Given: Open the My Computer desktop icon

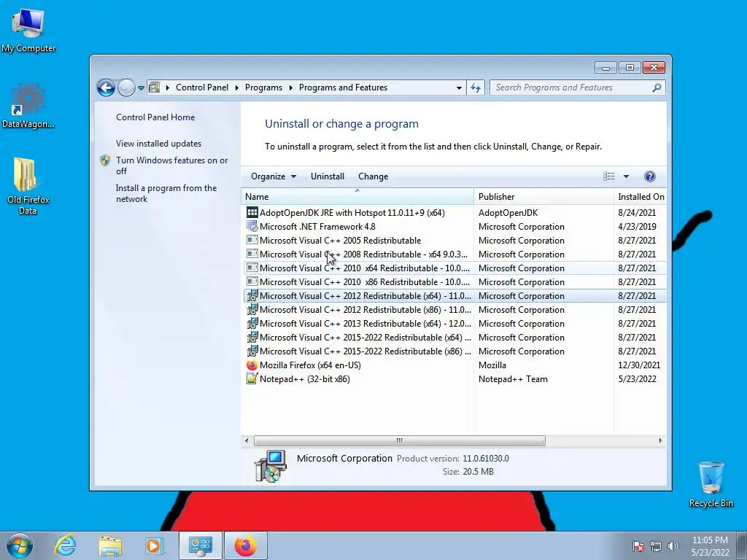Looking at the screenshot, I should click(x=28, y=29).
